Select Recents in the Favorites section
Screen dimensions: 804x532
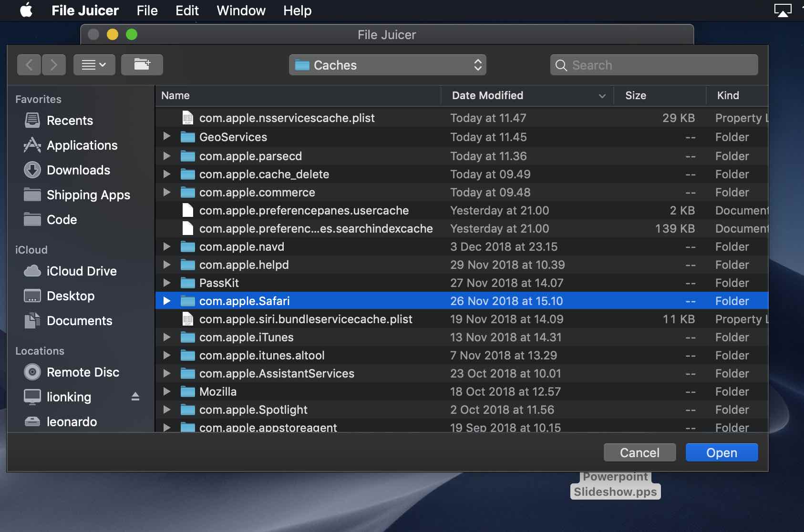pos(70,121)
